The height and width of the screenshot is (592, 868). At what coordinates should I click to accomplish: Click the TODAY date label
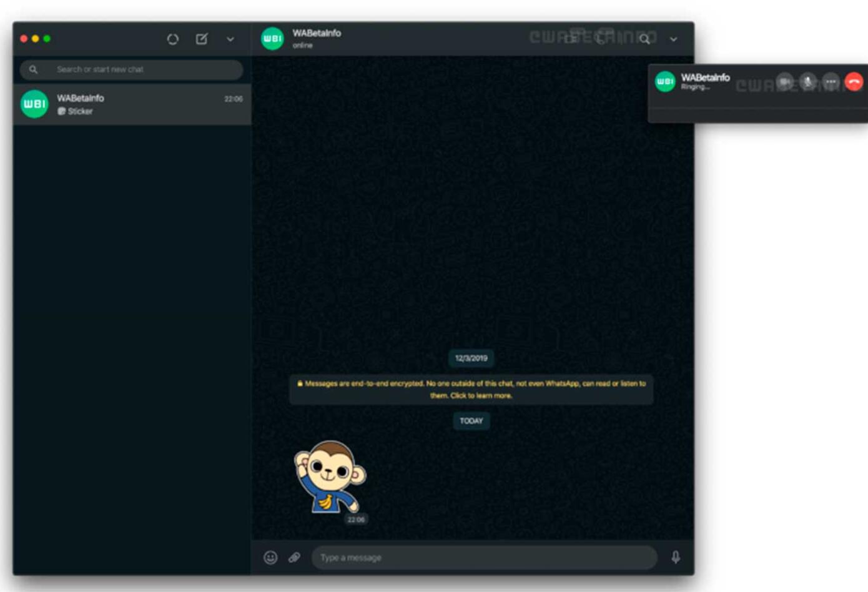471,421
